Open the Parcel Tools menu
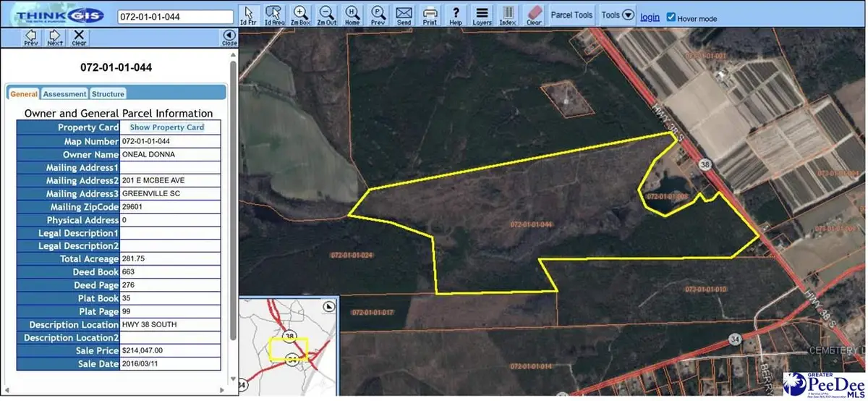 pos(571,14)
